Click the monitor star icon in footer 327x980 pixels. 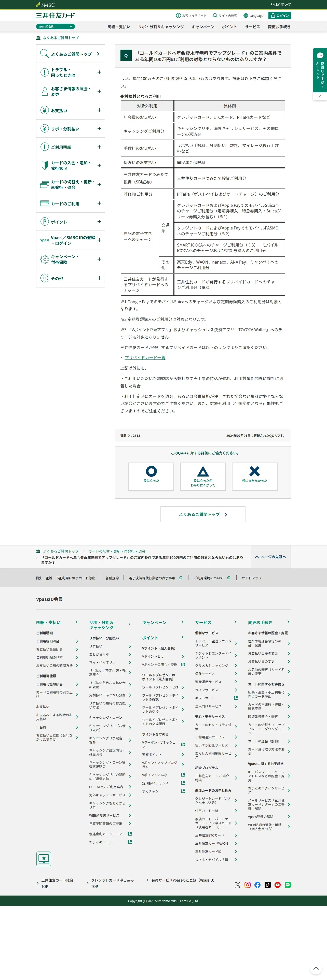(x=44, y=859)
